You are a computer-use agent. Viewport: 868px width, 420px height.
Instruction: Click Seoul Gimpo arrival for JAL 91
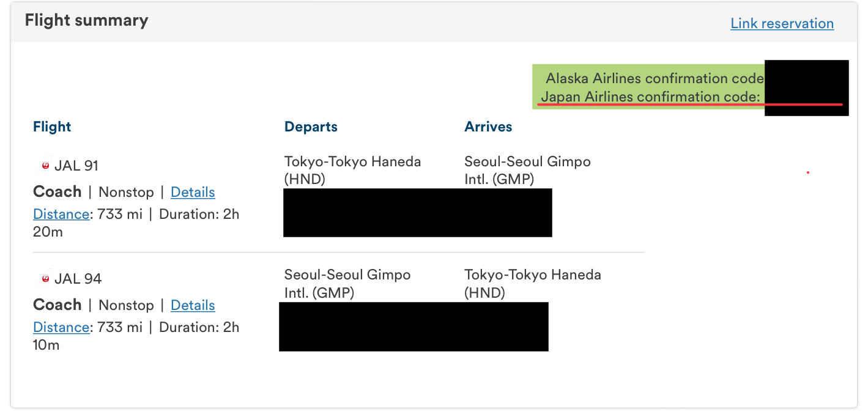527,171
